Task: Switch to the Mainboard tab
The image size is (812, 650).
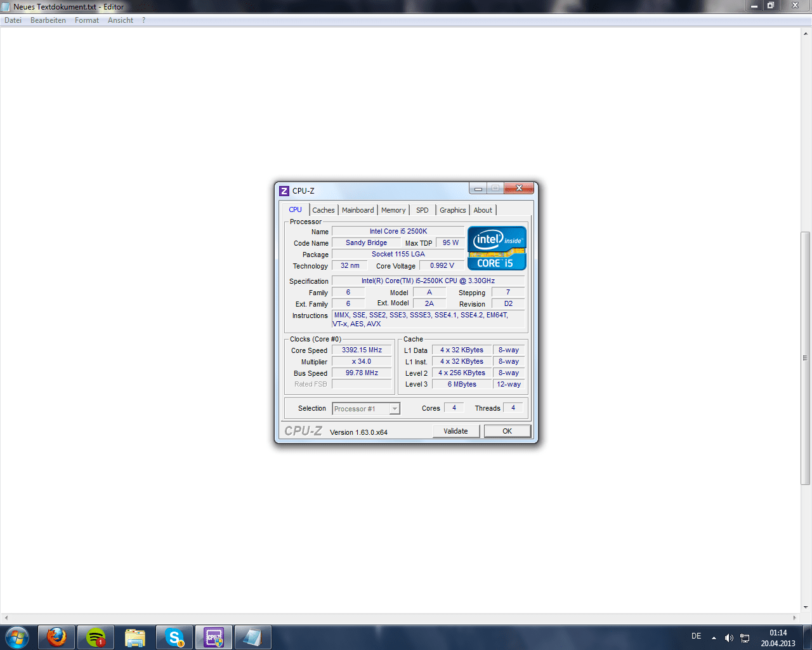Action: tap(358, 210)
